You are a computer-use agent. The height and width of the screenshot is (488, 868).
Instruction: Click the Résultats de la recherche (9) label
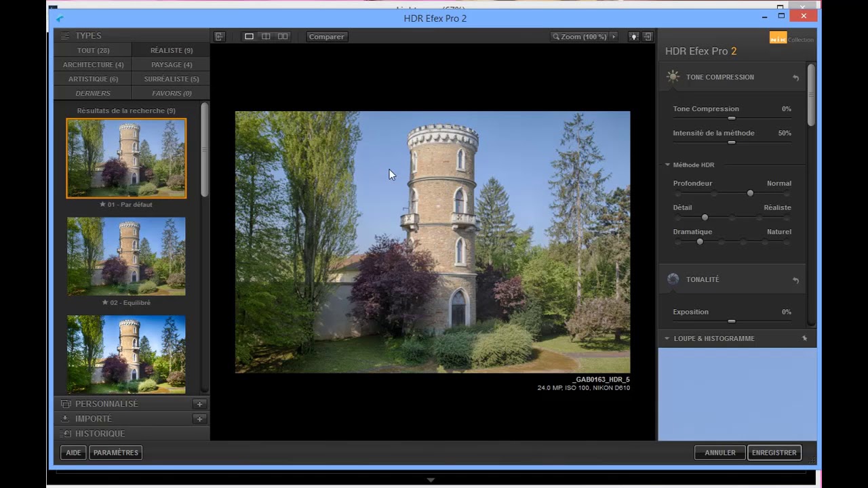tap(126, 110)
